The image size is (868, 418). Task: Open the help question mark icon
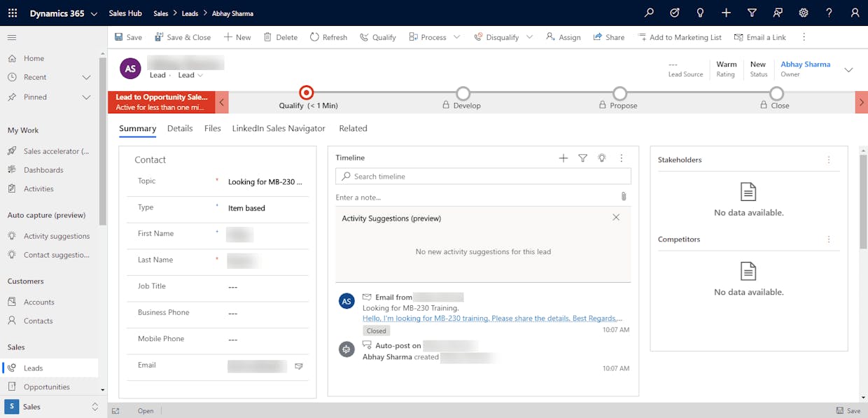pyautogui.click(x=829, y=13)
